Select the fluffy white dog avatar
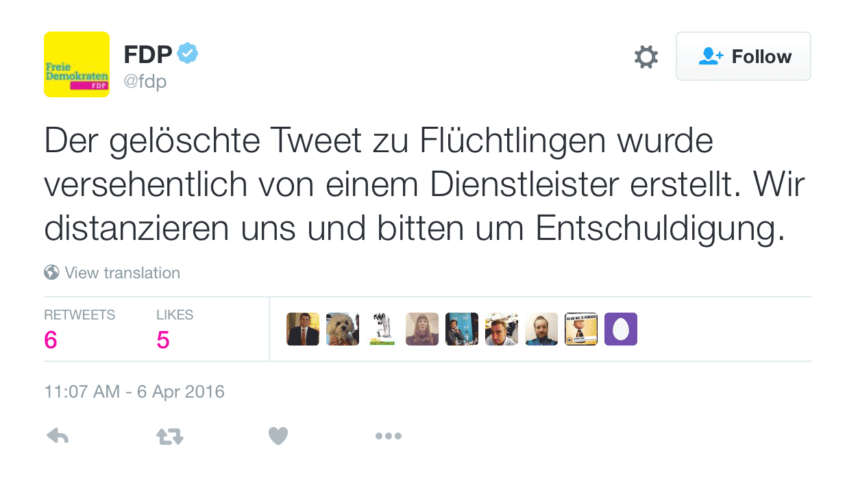 tap(342, 329)
